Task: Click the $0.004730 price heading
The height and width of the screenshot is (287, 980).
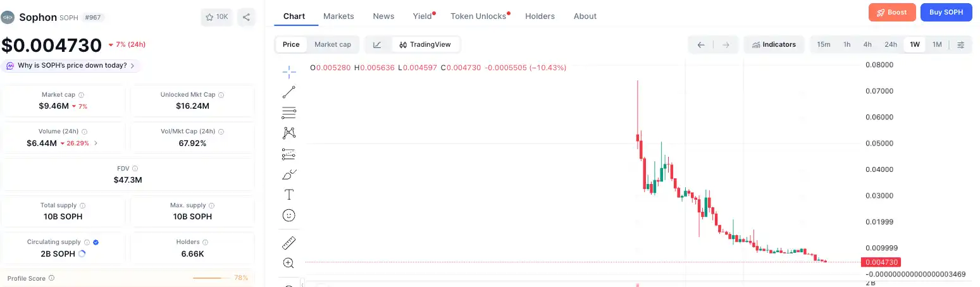Action: point(51,46)
